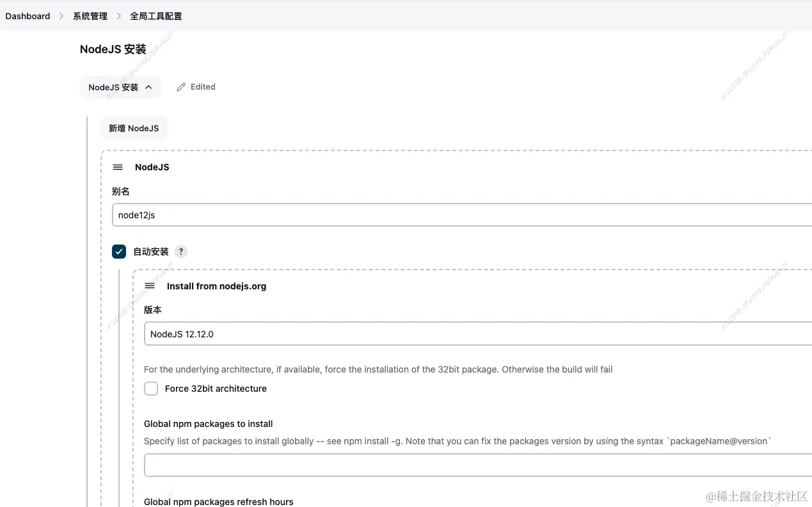Uncheck the 自动安装 checkbox
Screen dimensions: 812x507
pyautogui.click(x=119, y=252)
